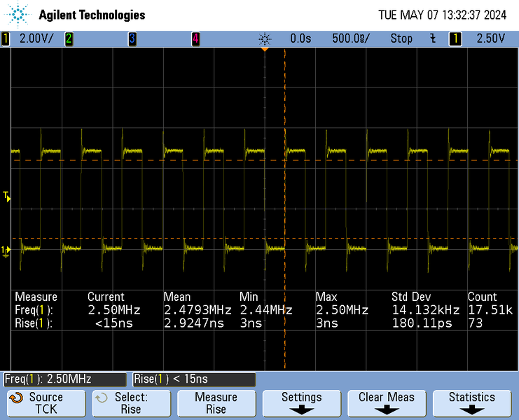The height and width of the screenshot is (420, 519).
Task: Click the channel 1 ground reference marker
Action: tap(6, 251)
